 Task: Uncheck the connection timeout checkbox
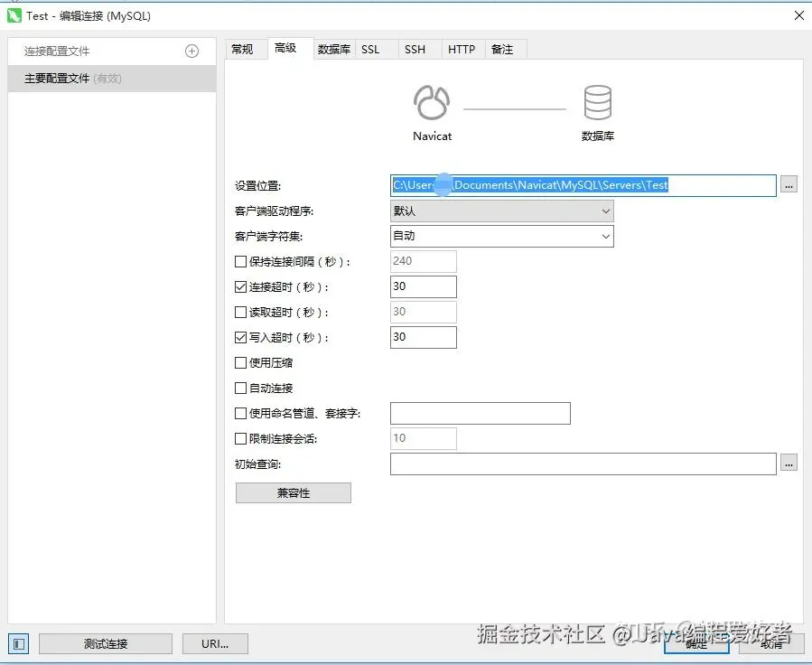240,287
